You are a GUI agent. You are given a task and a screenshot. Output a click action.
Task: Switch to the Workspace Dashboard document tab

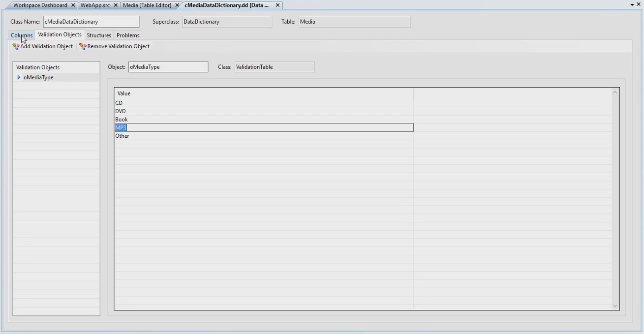40,5
